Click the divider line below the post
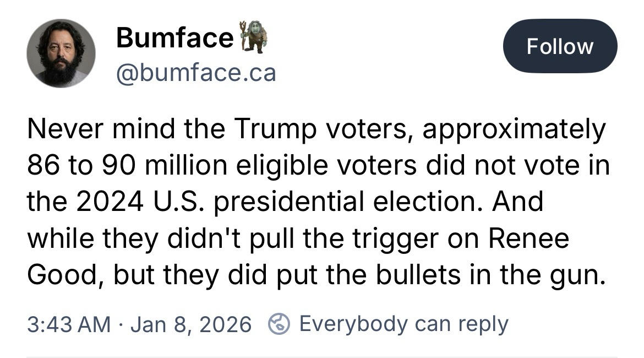This screenshot has height=358, width=644. click(x=322, y=356)
